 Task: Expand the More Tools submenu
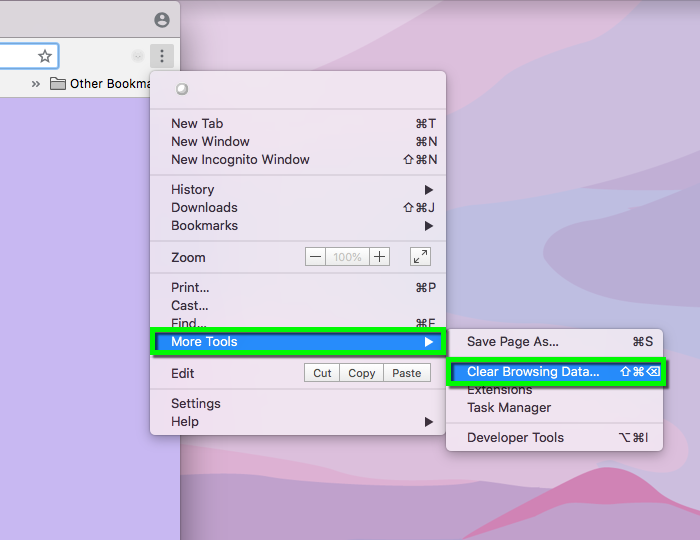pyautogui.click(x=298, y=342)
